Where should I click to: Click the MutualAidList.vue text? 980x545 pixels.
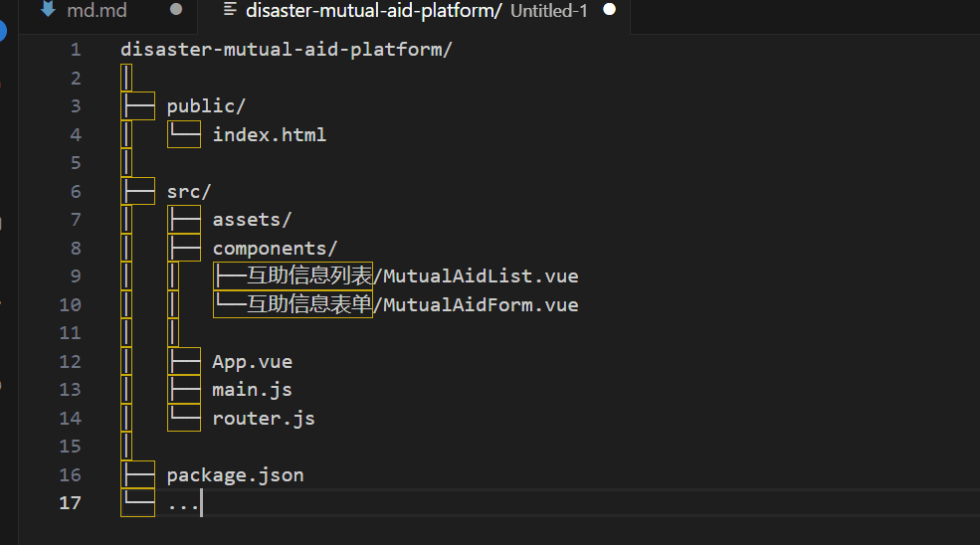[x=481, y=276]
